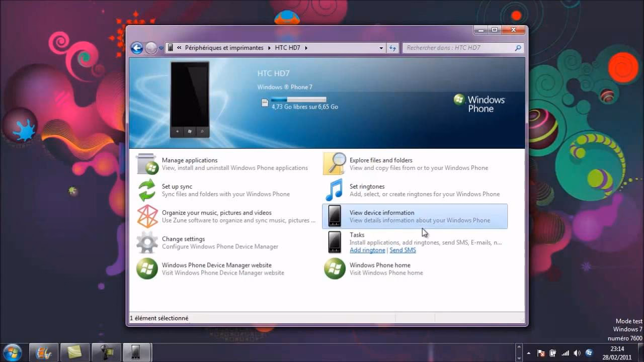
Task: Open the Action Center flag tray icon
Action: [541, 353]
